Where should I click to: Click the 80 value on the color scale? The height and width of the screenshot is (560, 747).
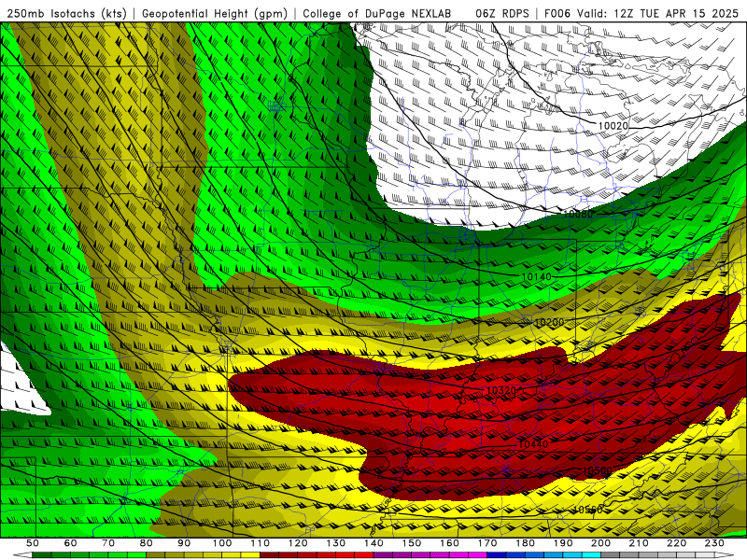147,543
